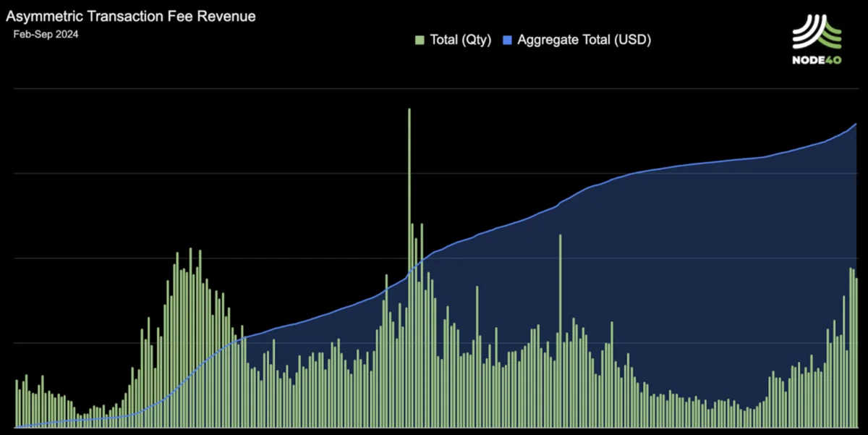Toggle the Aggregate Total (USD) legend label
The image size is (868, 435).
(584, 40)
